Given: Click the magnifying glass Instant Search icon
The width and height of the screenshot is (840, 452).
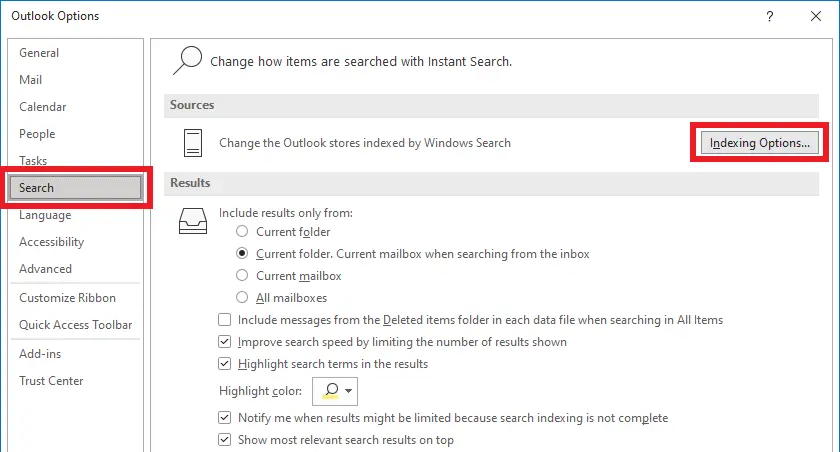Looking at the screenshot, I should [x=185, y=60].
